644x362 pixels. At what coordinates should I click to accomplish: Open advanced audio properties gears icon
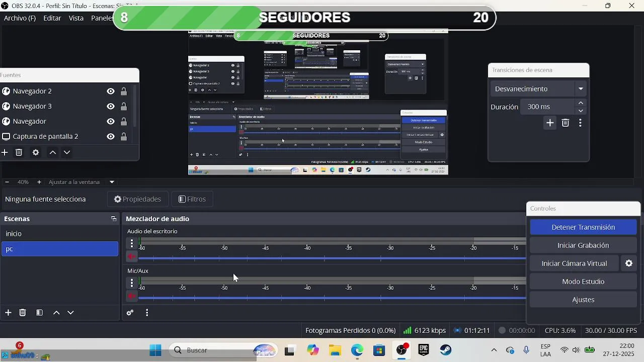pos(130,313)
